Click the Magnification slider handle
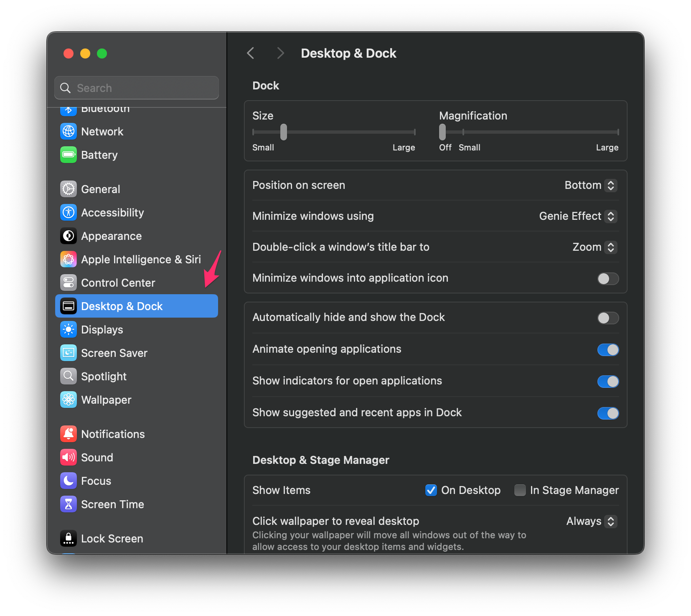This screenshot has width=691, height=616. [442, 132]
